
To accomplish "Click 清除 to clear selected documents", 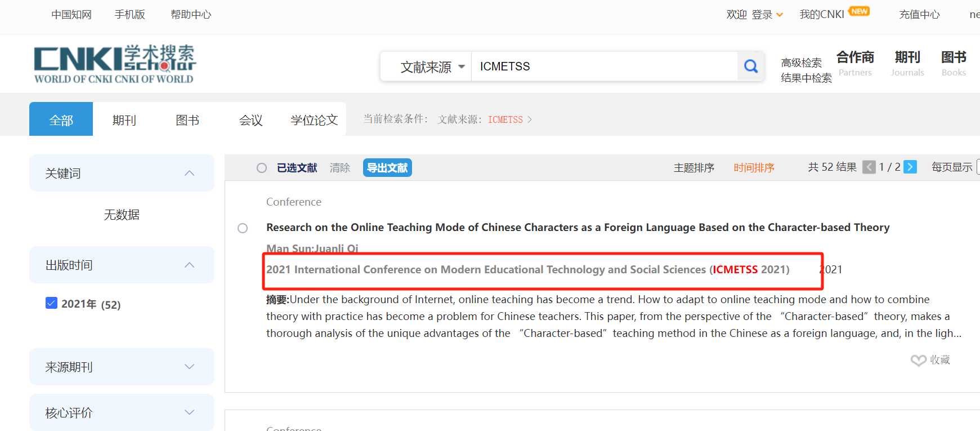I will click(x=340, y=168).
